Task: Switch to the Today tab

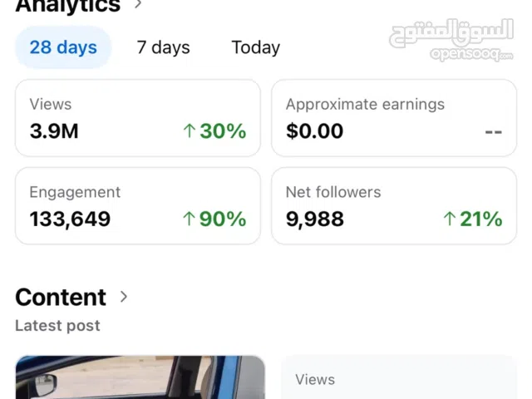Action: pos(255,47)
